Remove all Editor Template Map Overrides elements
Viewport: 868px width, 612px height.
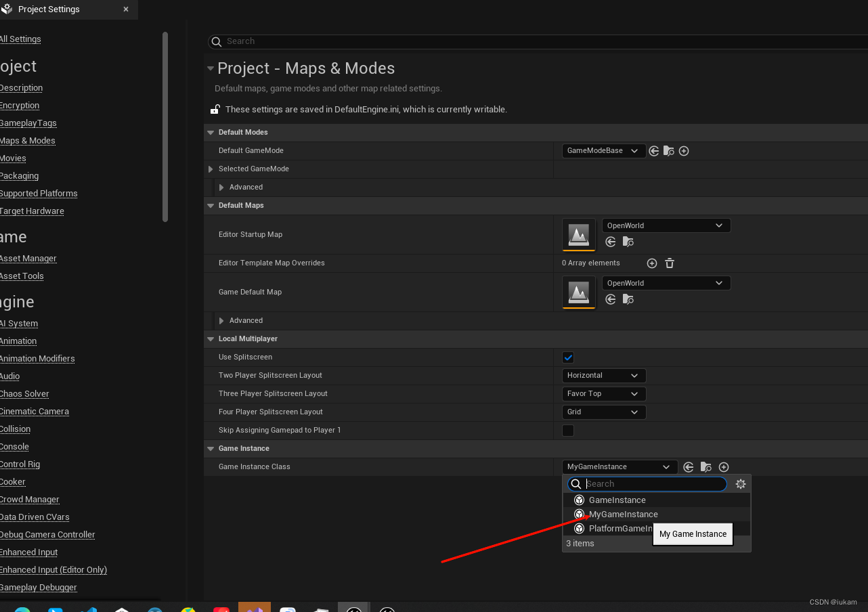[x=670, y=263]
